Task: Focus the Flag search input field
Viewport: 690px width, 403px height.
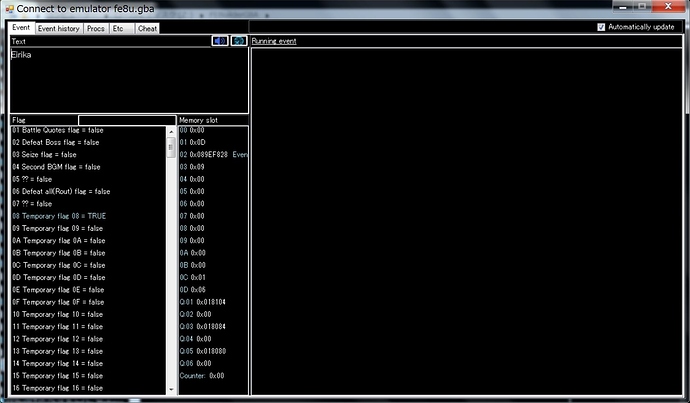Action: [127, 120]
